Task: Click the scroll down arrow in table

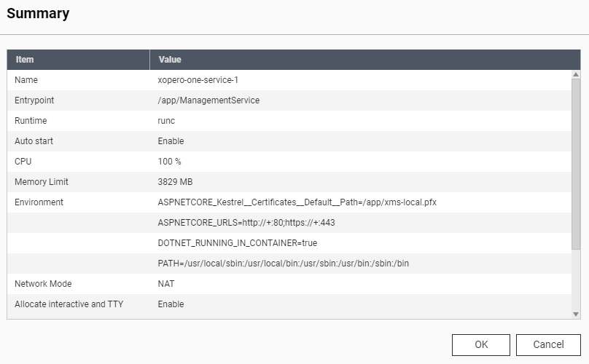Action: click(x=576, y=314)
